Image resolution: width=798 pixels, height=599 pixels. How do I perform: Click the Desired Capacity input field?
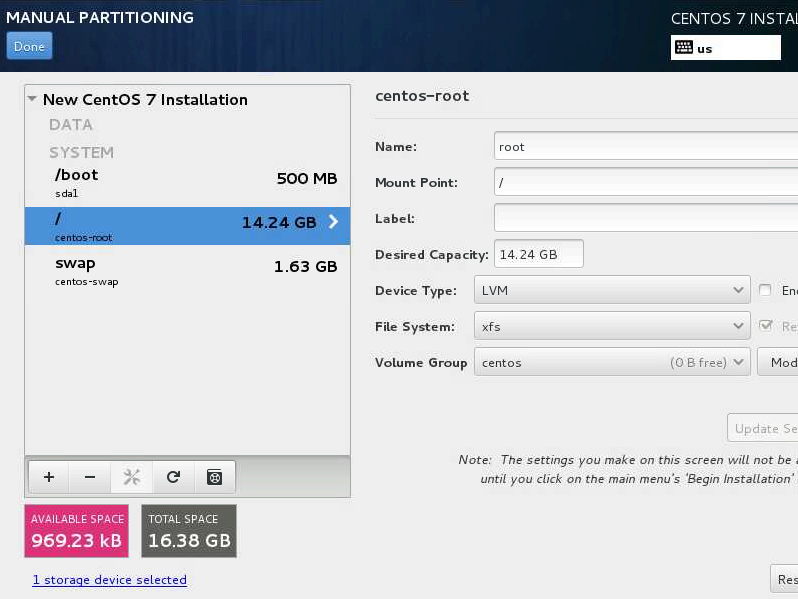[x=538, y=254]
